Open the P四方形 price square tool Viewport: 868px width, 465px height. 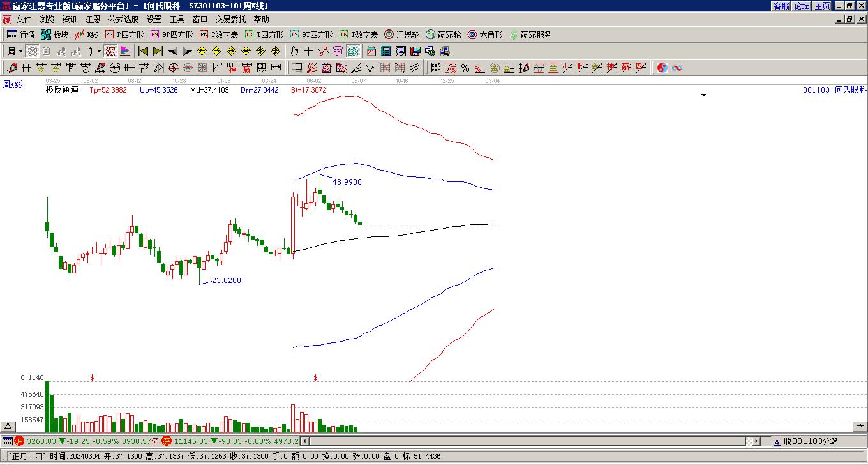pos(124,34)
